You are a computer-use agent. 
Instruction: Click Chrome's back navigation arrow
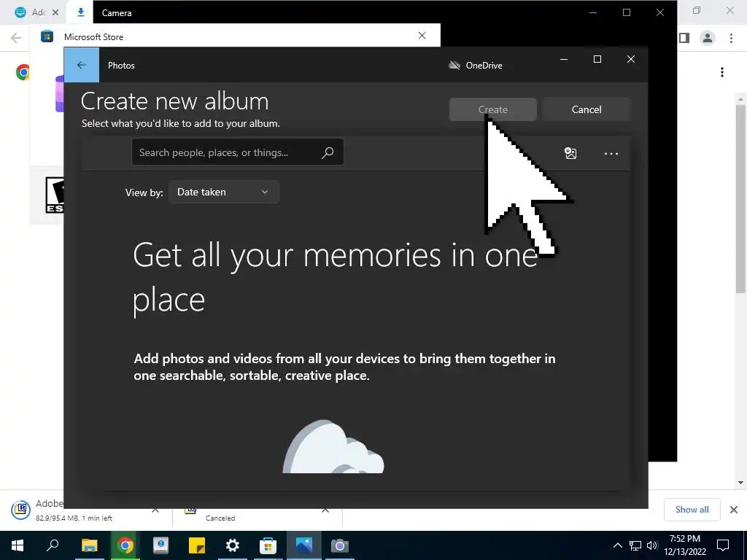(x=16, y=38)
